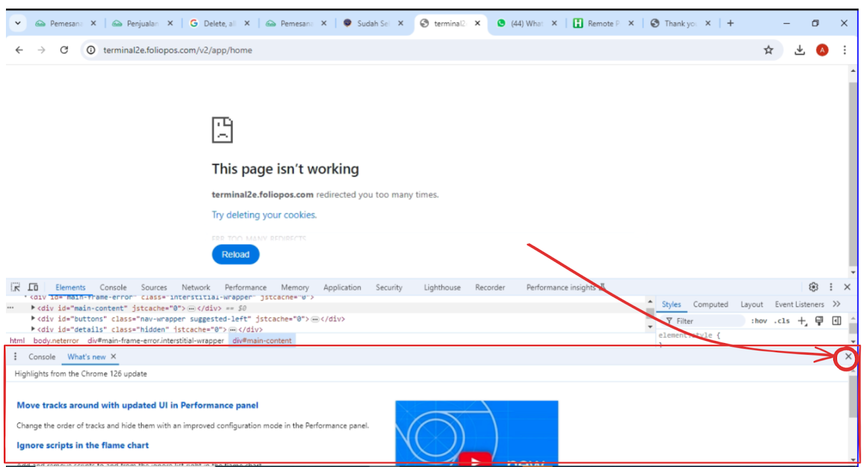This screenshot has width=868, height=467.
Task: Close the active terminal2 tab
Action: point(477,23)
